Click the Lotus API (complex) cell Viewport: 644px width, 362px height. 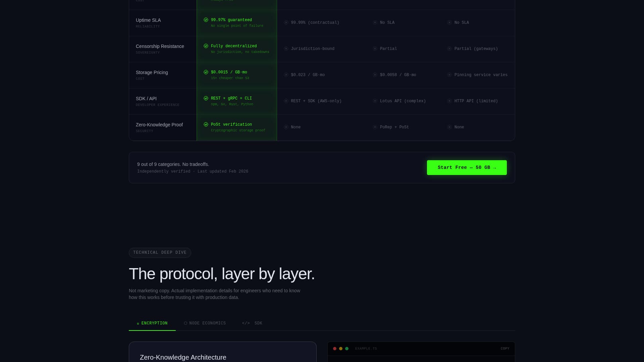coord(403,101)
